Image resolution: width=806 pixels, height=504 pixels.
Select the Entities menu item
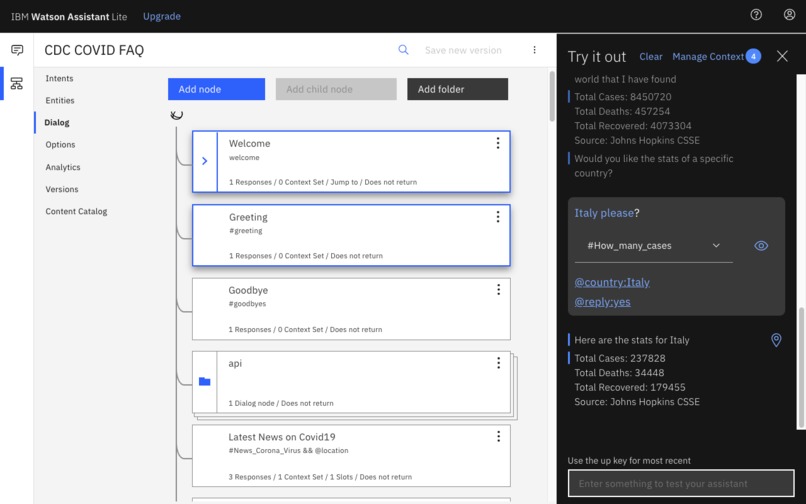[x=60, y=100]
